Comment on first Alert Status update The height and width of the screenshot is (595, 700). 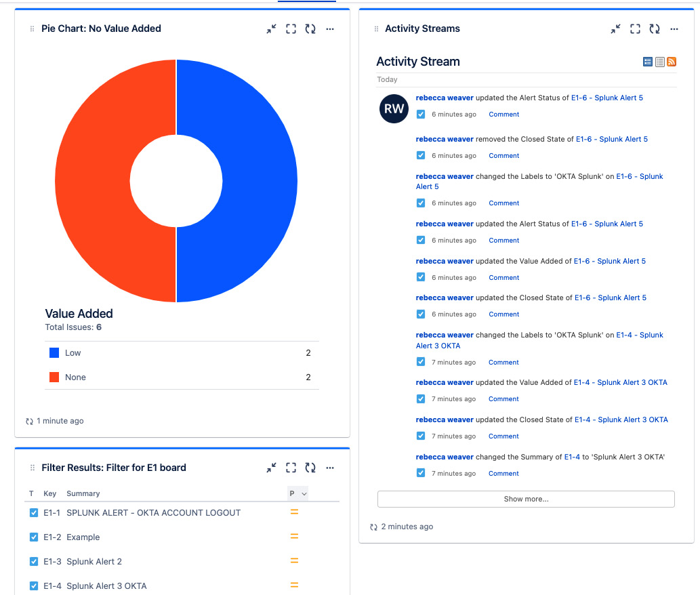point(504,115)
